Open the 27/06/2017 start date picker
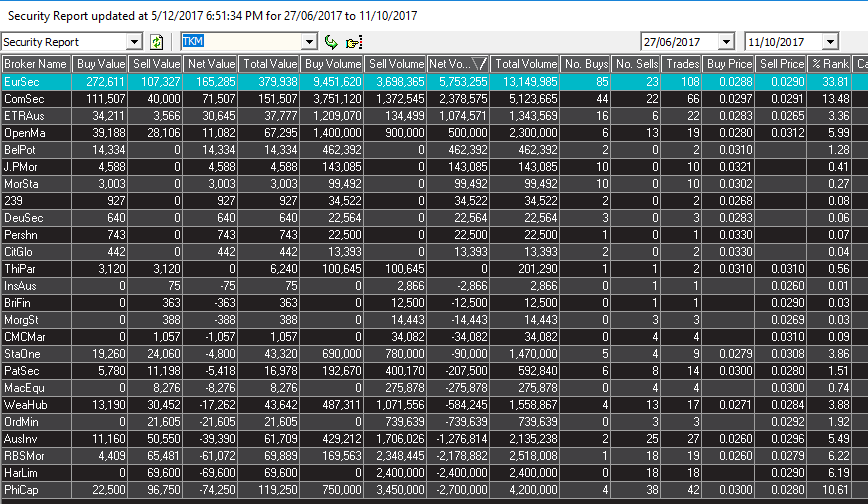This screenshot has width=868, height=504. pyautogui.click(x=726, y=42)
